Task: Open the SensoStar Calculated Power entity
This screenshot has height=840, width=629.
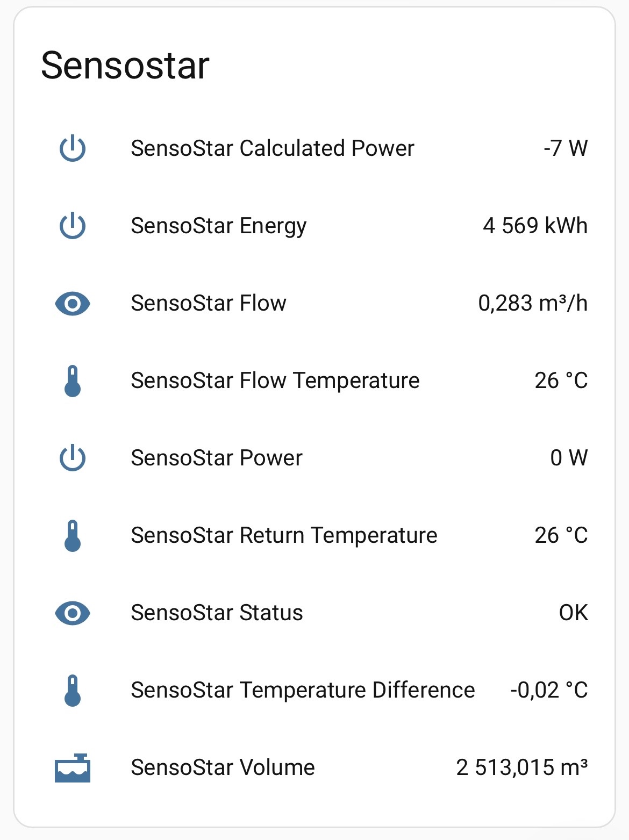Action: point(273,149)
